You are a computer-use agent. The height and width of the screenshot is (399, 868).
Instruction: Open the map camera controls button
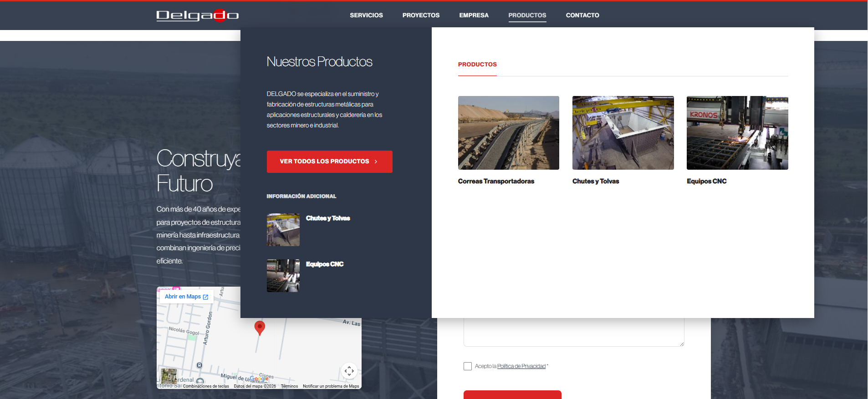coord(349,371)
